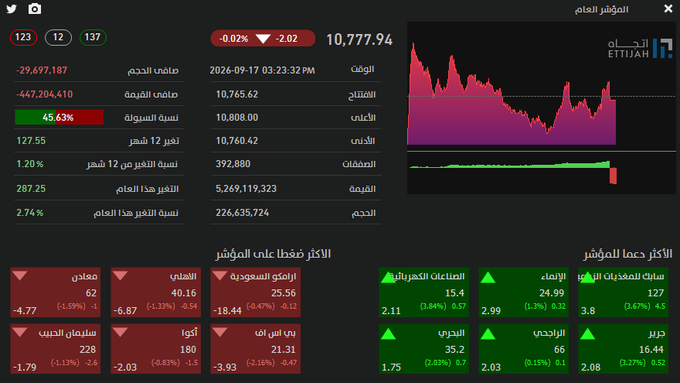Click the الأكثر دعما للمؤشر heading
680x383 pixels.
pos(628,254)
